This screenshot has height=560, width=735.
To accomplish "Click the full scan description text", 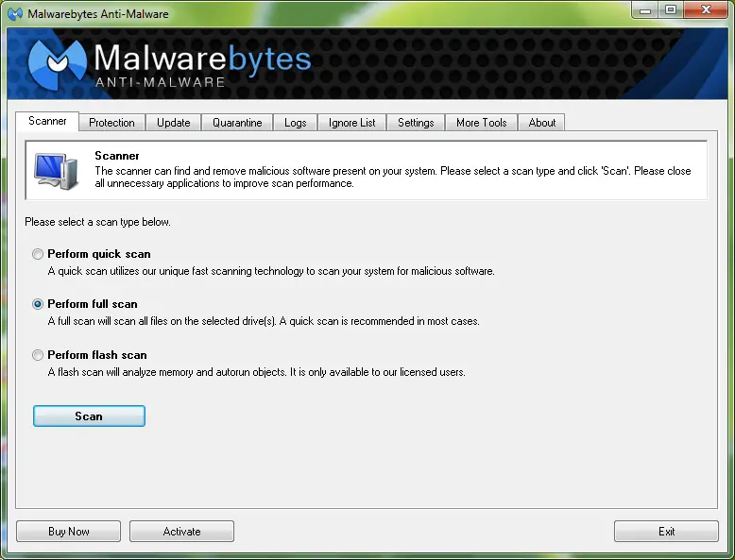I will pos(264,321).
